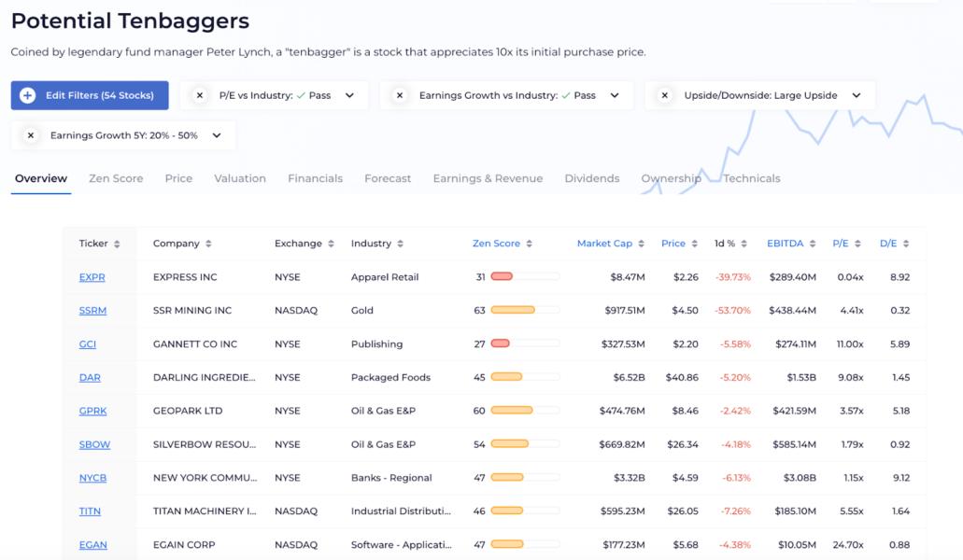Sort by Price column arrows

[695, 245]
